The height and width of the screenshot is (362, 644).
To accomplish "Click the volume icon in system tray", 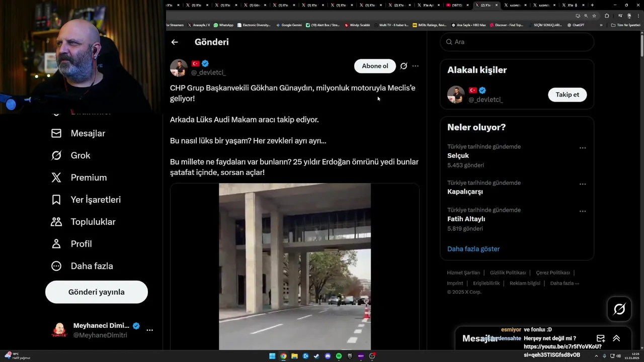I will (x=618, y=356).
